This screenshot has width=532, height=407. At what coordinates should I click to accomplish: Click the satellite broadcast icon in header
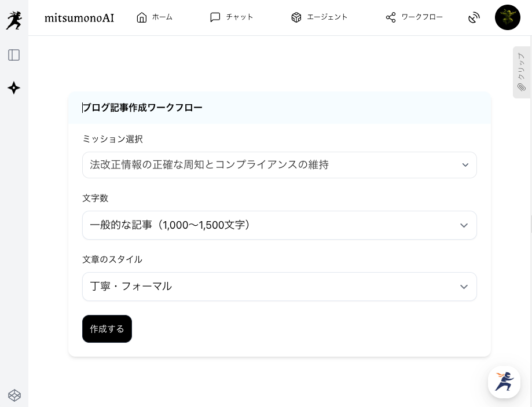(x=474, y=17)
